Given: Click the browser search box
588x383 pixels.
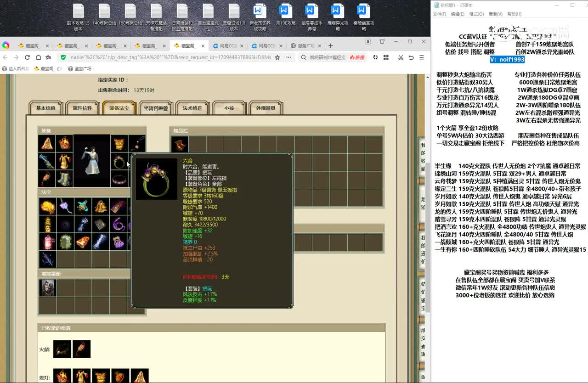Looking at the screenshot, I should 328,57.
